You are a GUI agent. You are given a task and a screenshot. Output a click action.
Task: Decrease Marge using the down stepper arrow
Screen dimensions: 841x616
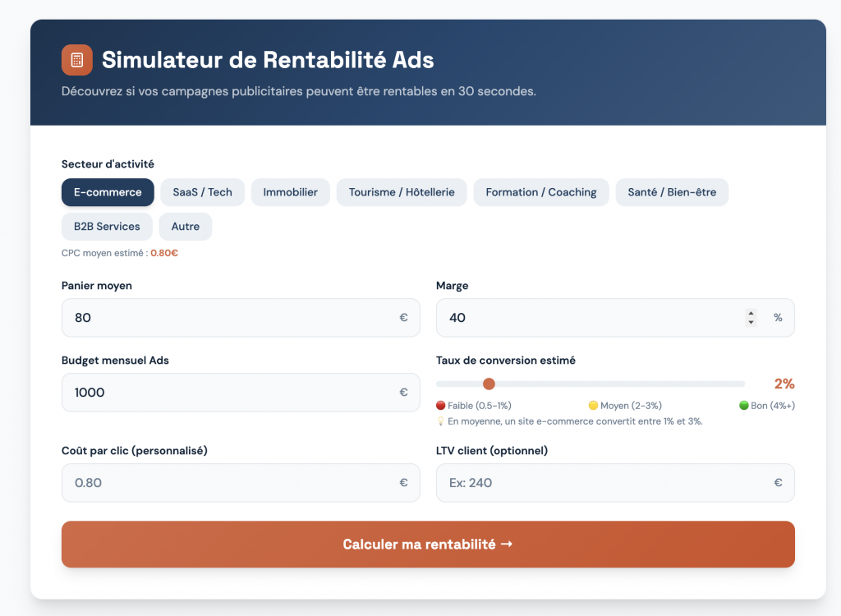click(751, 322)
